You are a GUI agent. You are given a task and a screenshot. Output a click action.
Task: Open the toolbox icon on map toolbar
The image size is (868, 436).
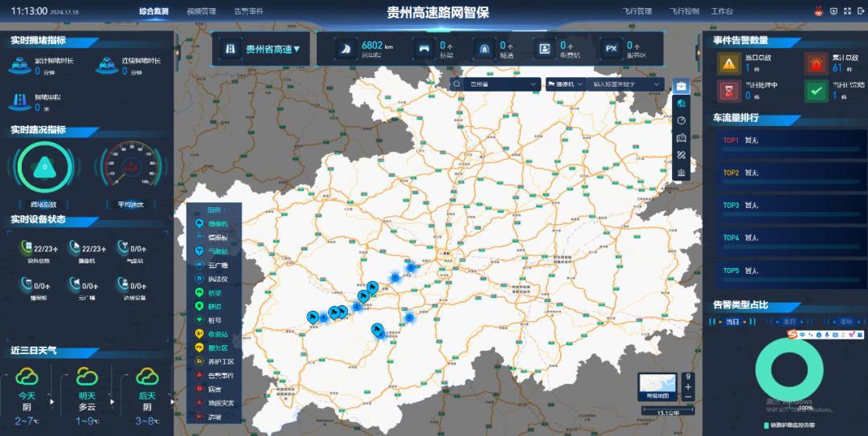pyautogui.click(x=681, y=86)
